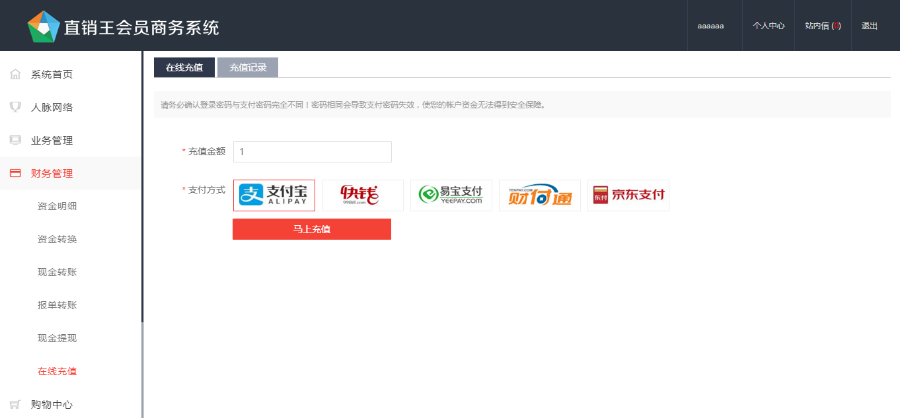The height and width of the screenshot is (418, 900).
Task: Open 站内信 messages in the header
Action: click(x=823, y=26)
